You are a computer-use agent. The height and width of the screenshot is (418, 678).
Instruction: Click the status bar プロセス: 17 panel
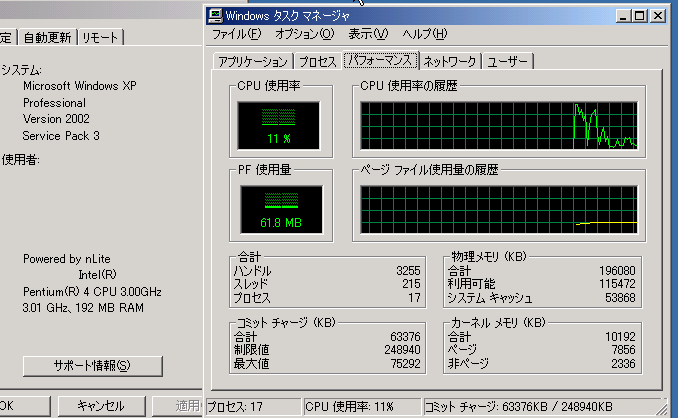pyautogui.click(x=253, y=407)
